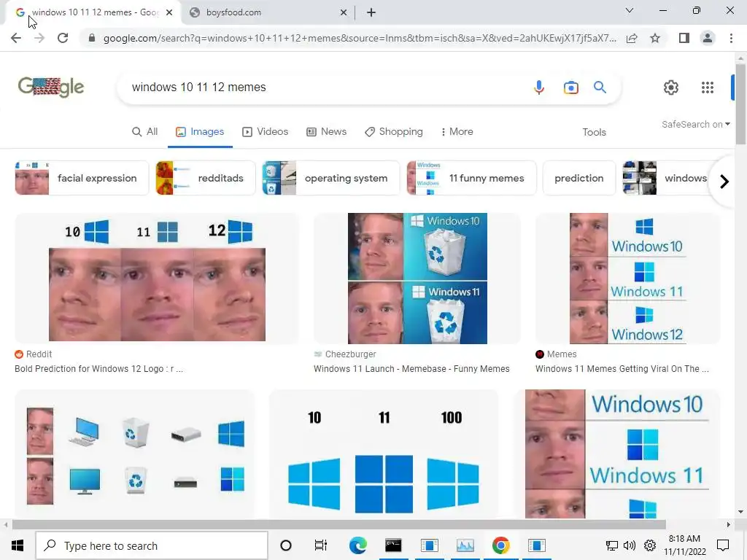Expand the More search options

[457, 132]
